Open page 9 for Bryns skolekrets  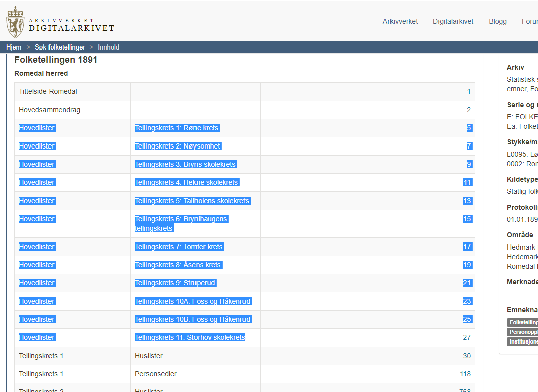469,165
